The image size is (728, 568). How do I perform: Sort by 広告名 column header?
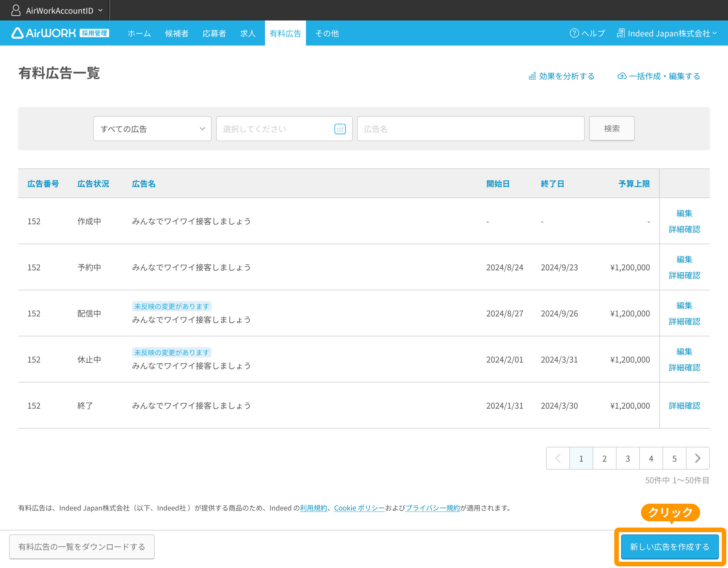[x=144, y=184]
